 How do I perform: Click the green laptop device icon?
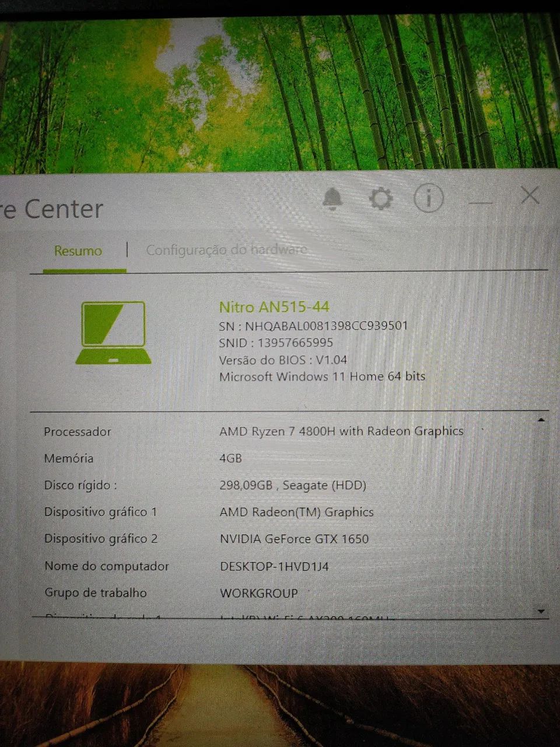click(114, 330)
